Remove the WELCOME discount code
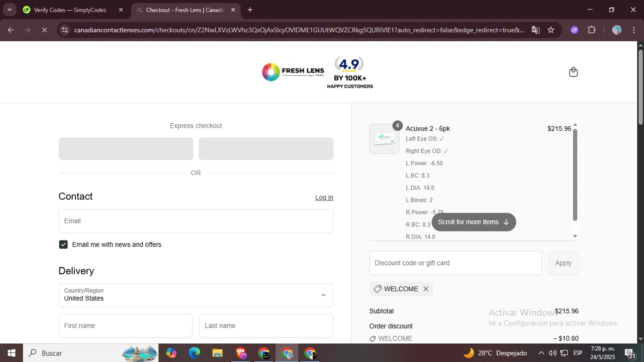 [x=426, y=289]
